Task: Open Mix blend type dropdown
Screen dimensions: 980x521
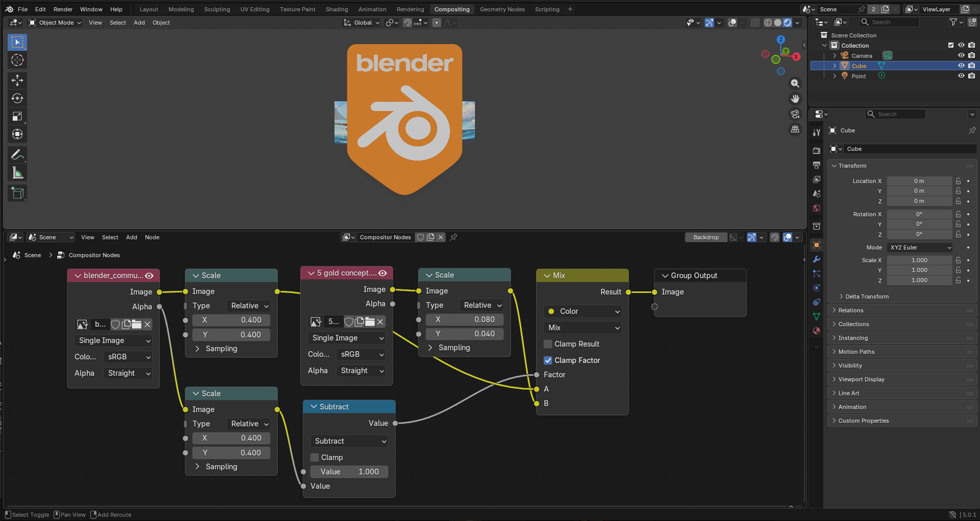Action: click(582, 328)
